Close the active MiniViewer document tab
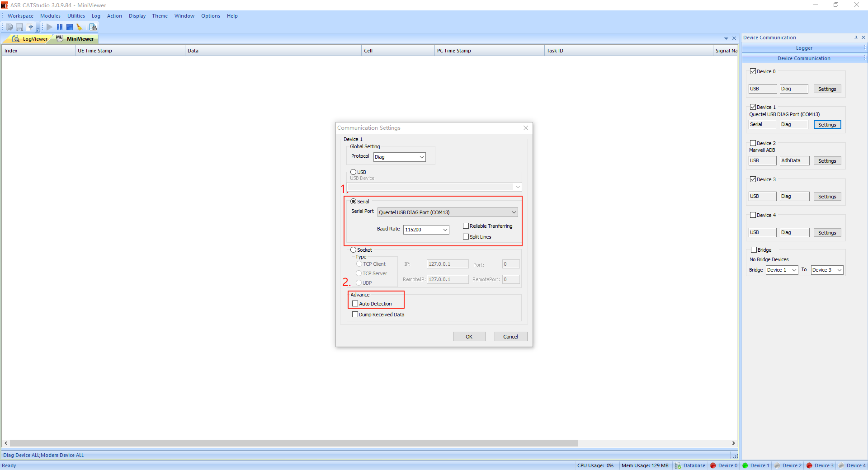868x470 pixels. [x=734, y=38]
